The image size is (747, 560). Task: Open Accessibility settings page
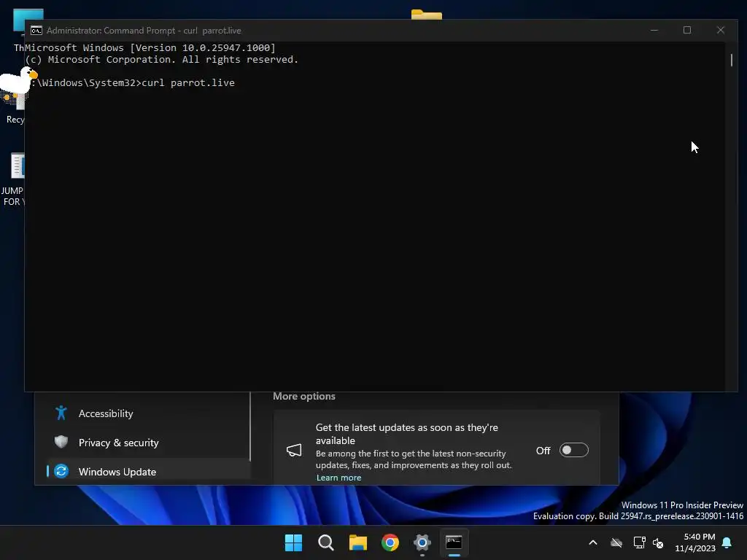[149, 413]
